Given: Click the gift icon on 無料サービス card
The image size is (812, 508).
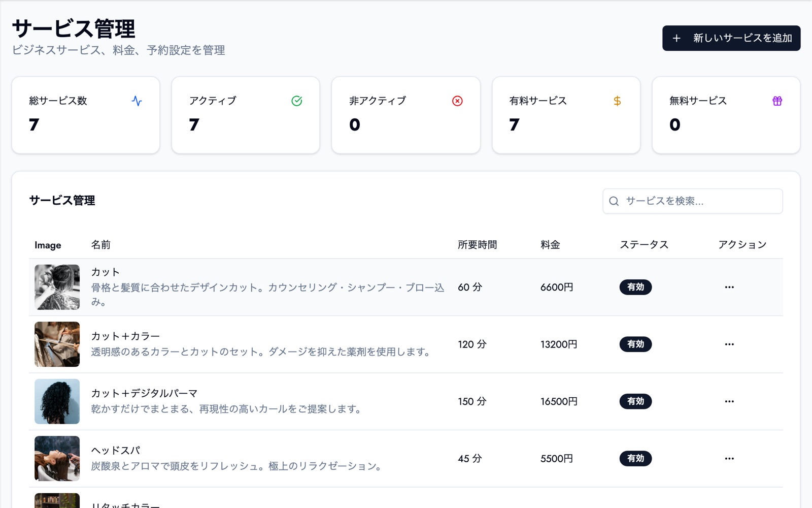Looking at the screenshot, I should (777, 101).
